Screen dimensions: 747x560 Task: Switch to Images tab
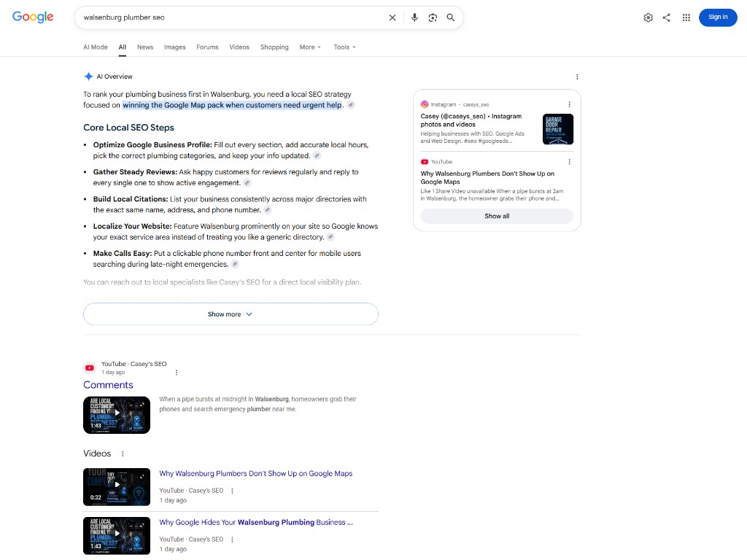[x=175, y=47]
